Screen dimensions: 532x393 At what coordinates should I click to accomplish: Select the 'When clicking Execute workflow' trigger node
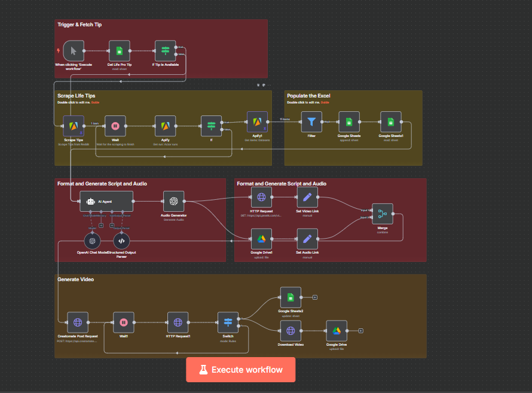tap(74, 51)
